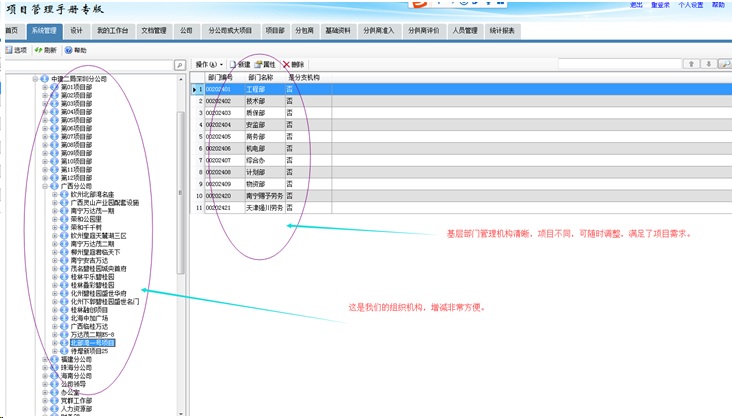Viewport: 732px width, 418px height.
Task: Click the tree search magnifier icon
Action: pyautogui.click(x=180, y=64)
